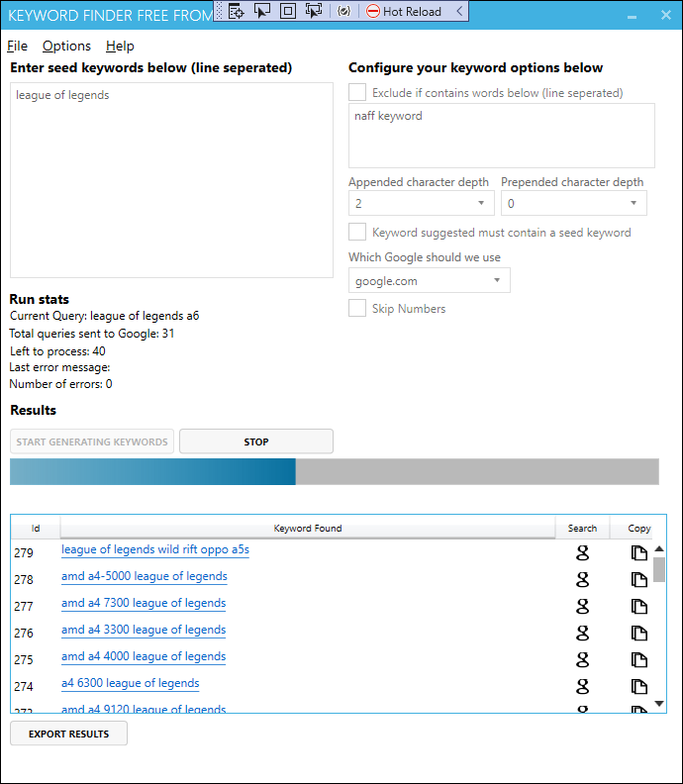Screen dimensions: 683x784
Task: Check Keyword suggested must contain seed keyword
Action: (x=357, y=232)
